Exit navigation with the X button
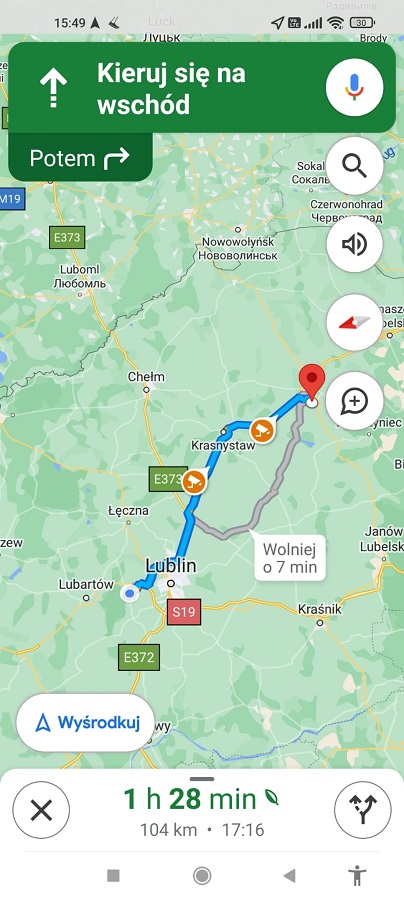The height and width of the screenshot is (900, 404). [41, 810]
